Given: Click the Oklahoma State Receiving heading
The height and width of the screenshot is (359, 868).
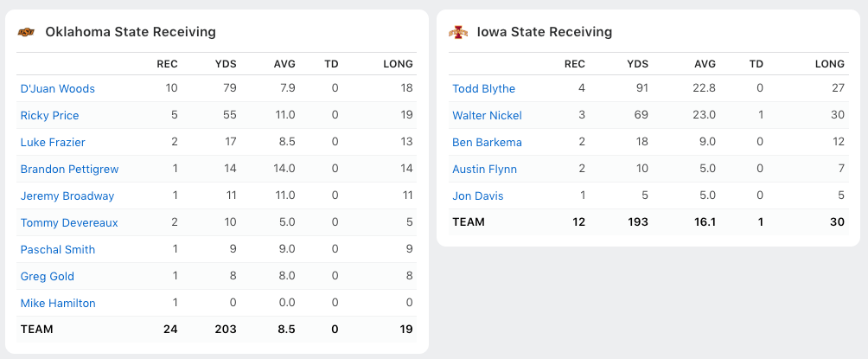Looking at the screenshot, I should click(131, 33).
